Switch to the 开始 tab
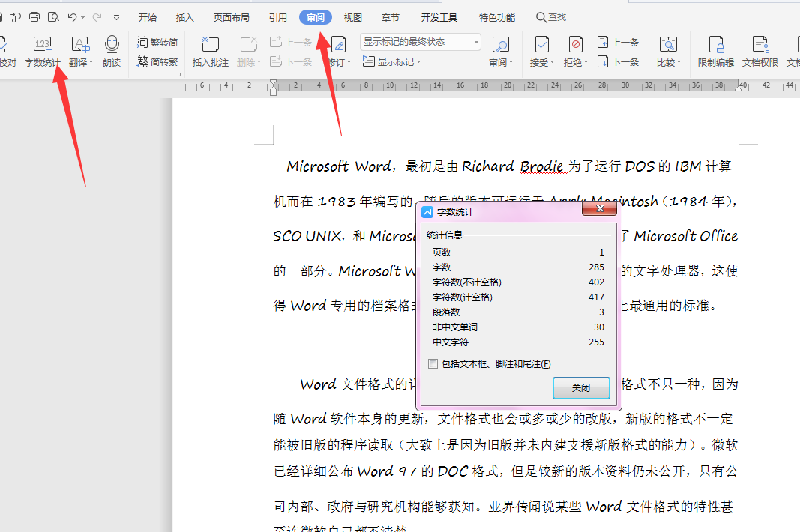The height and width of the screenshot is (532, 800). click(148, 17)
